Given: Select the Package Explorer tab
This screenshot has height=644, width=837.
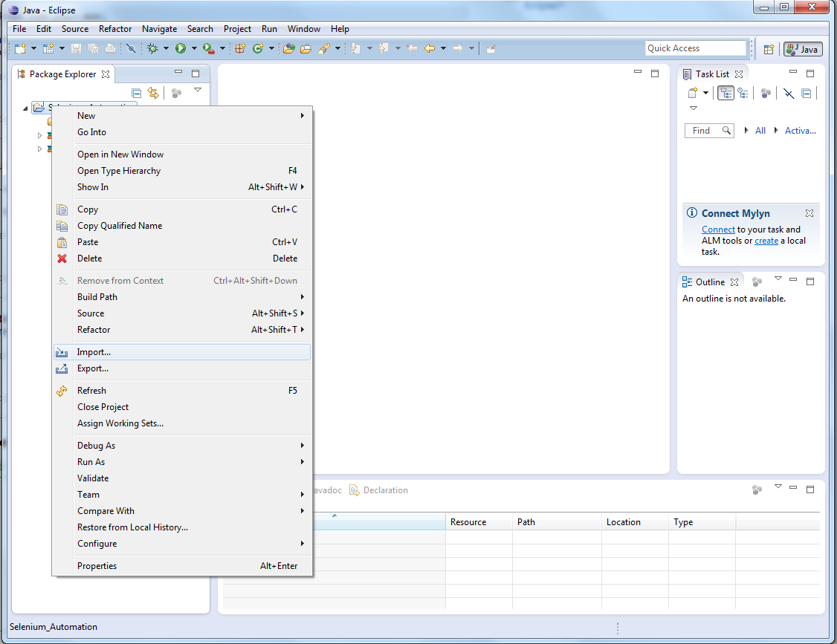Looking at the screenshot, I should (x=63, y=74).
